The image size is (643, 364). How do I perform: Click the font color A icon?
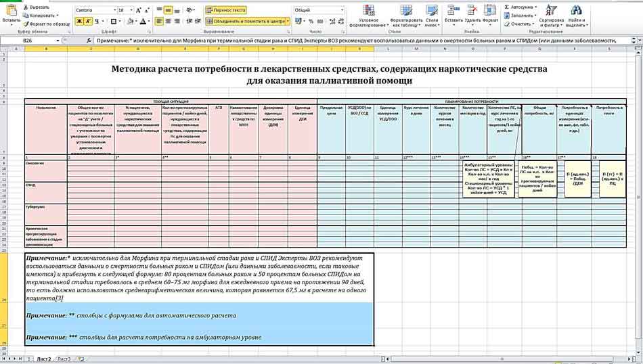(x=143, y=21)
